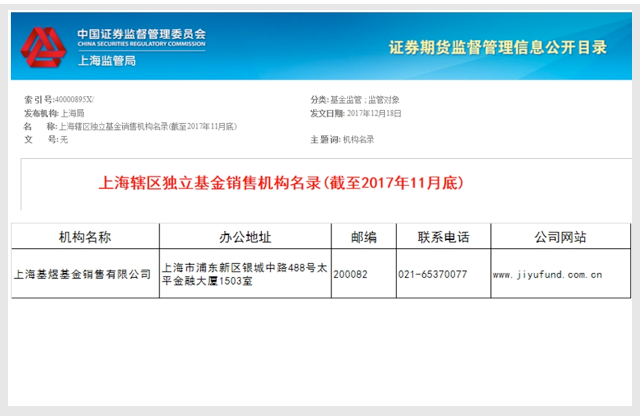Viewport: 640px width, 418px height.
Task: Open the www.jiyufund.com.cn website link
Action: pos(547,274)
